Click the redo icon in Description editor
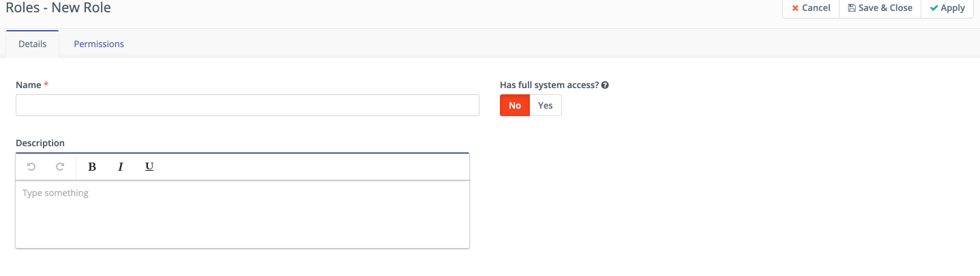 [60, 167]
